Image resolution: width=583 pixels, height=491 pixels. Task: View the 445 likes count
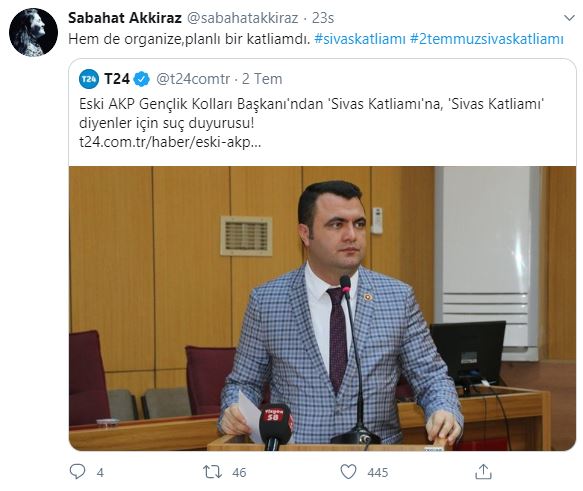pos(378,472)
